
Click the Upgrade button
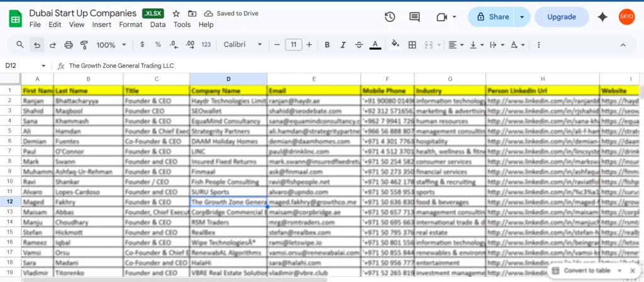[x=562, y=17]
